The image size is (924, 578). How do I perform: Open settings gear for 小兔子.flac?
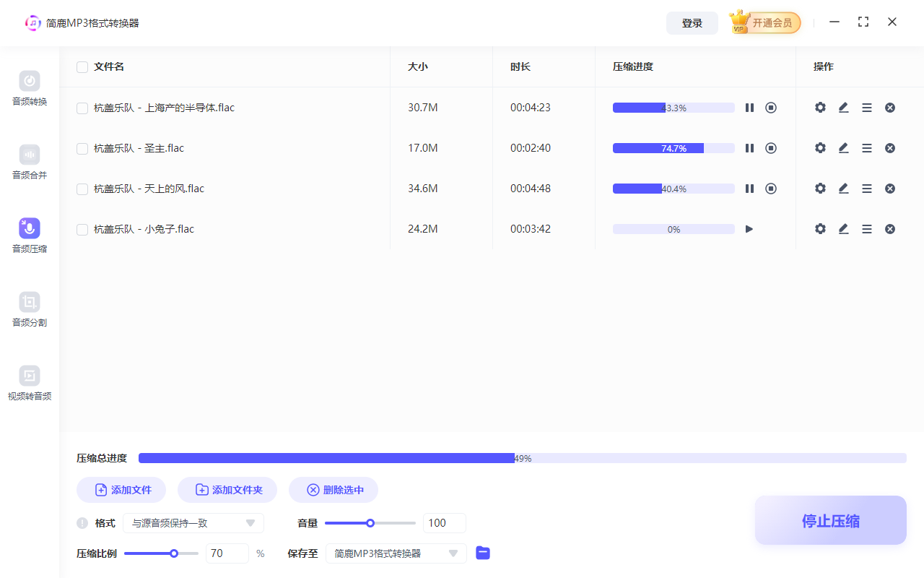(x=820, y=229)
